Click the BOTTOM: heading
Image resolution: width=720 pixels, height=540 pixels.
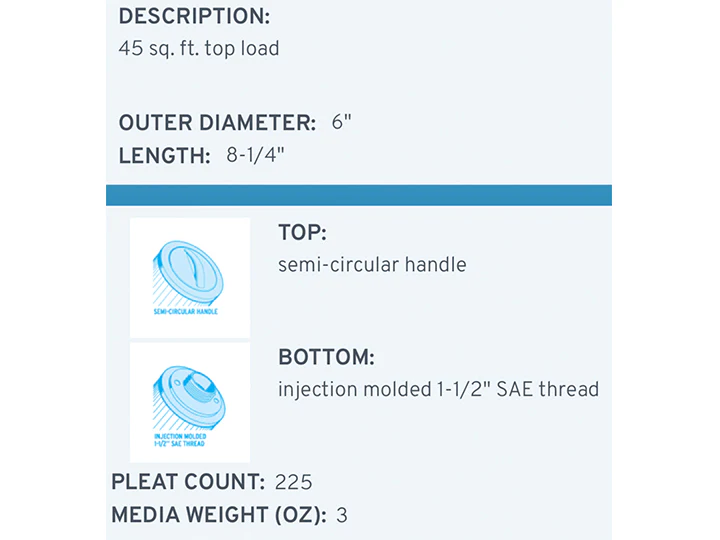tap(326, 357)
